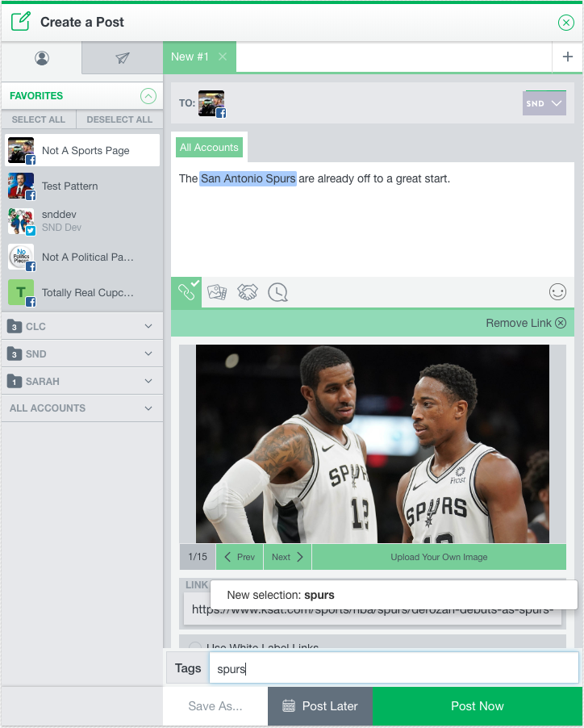The width and height of the screenshot is (584, 728).
Task: Click the link preview image
Action: [373, 444]
